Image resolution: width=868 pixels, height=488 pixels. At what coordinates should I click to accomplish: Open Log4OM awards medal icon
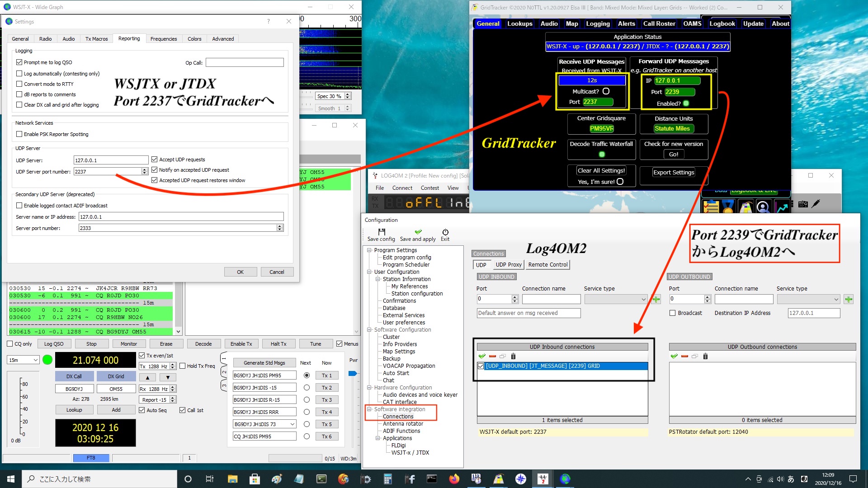[728, 206]
